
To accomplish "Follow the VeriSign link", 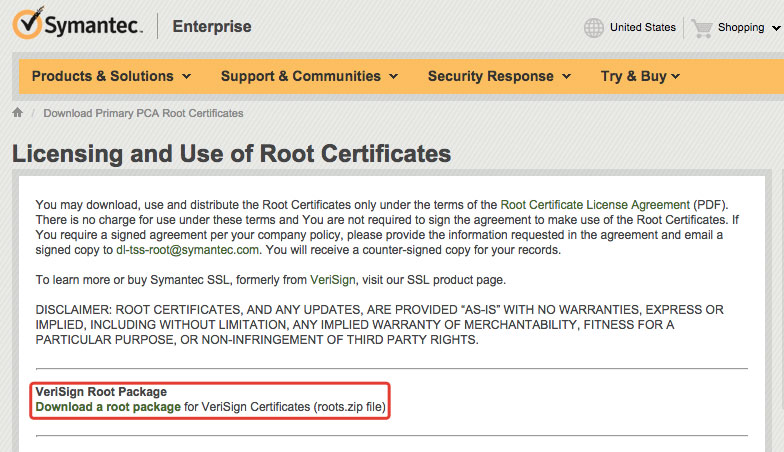I will 332,280.
